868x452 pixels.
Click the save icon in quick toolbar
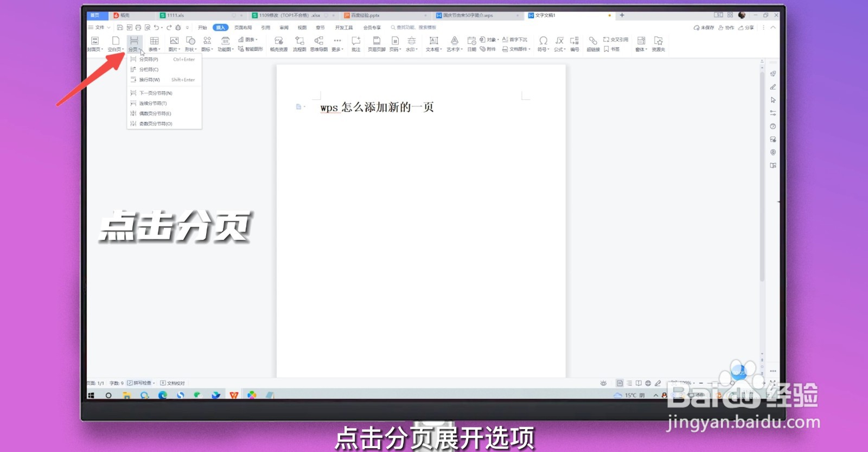point(120,27)
